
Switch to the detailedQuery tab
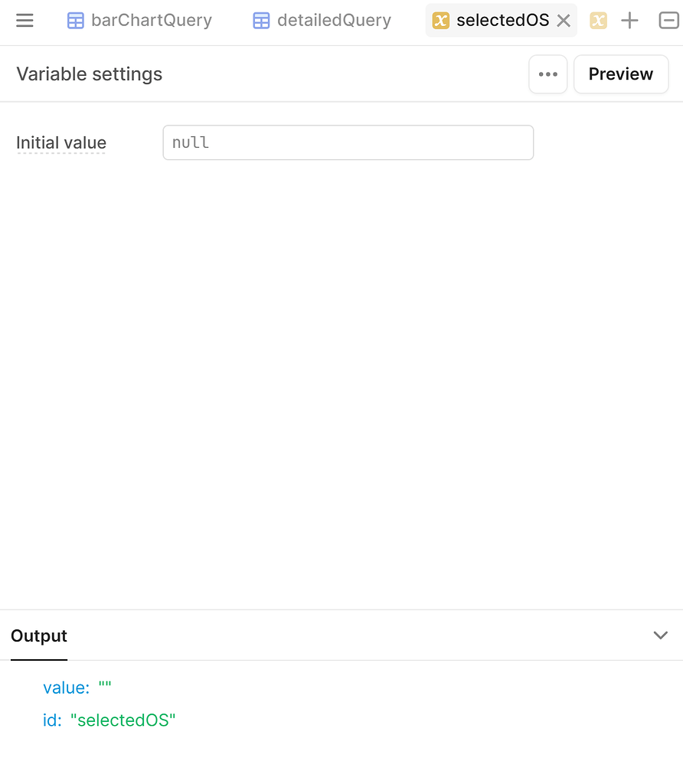coord(333,20)
